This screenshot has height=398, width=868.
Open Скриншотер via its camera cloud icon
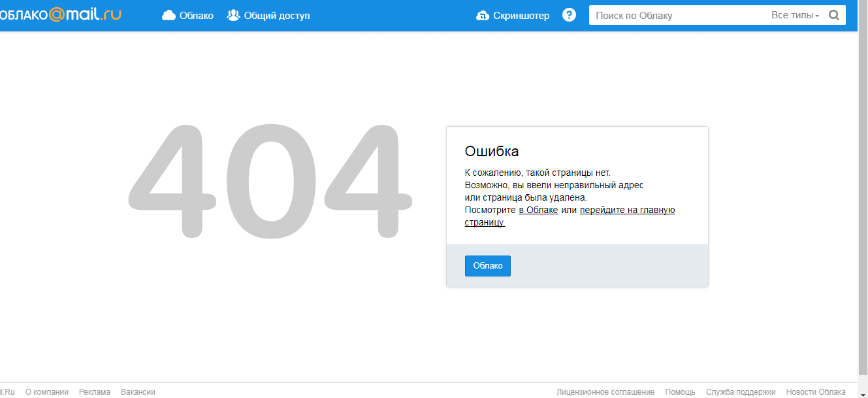pos(483,16)
